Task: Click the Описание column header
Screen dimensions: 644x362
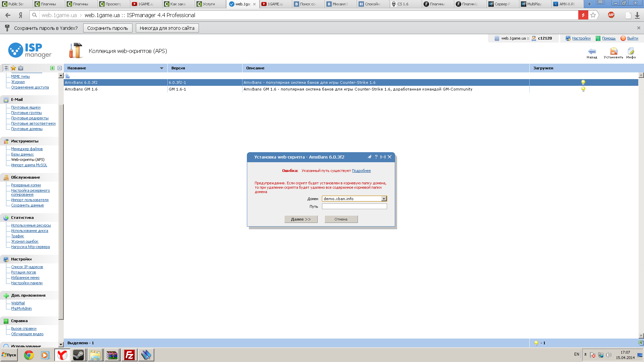Action: (x=386, y=68)
